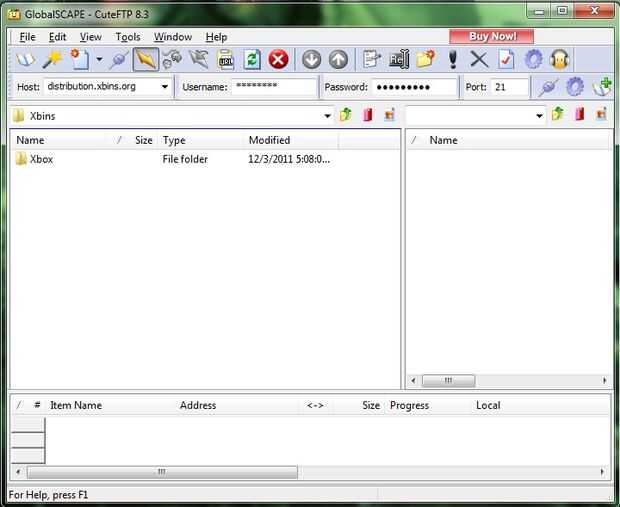620x507 pixels.
Task: Open the Site Manager book icon
Action: [x=26, y=60]
